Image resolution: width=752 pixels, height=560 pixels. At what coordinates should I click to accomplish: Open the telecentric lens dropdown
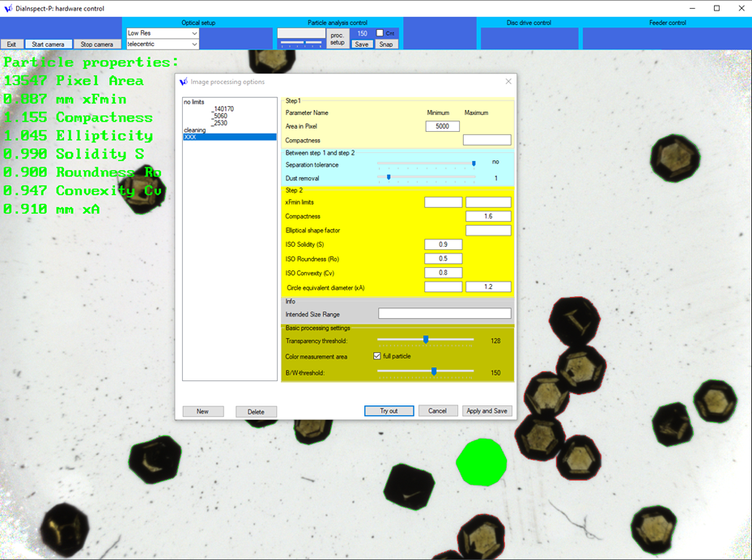(162, 44)
